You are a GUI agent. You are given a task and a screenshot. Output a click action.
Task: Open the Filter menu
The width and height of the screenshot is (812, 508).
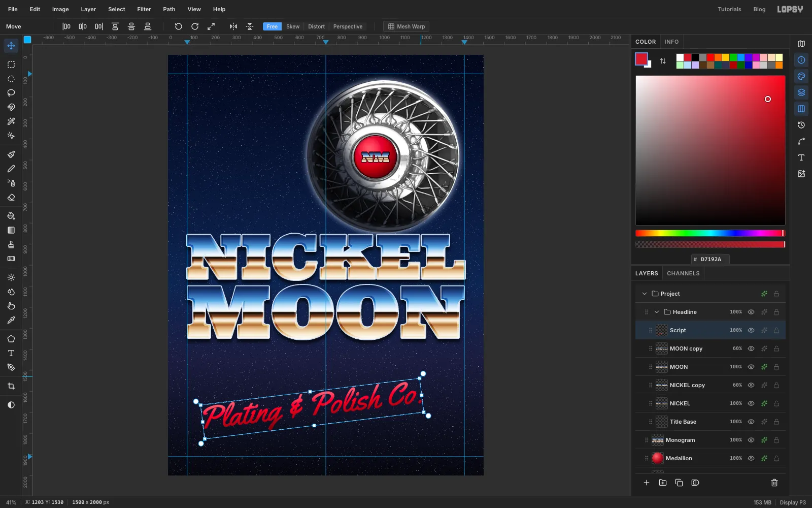click(144, 9)
